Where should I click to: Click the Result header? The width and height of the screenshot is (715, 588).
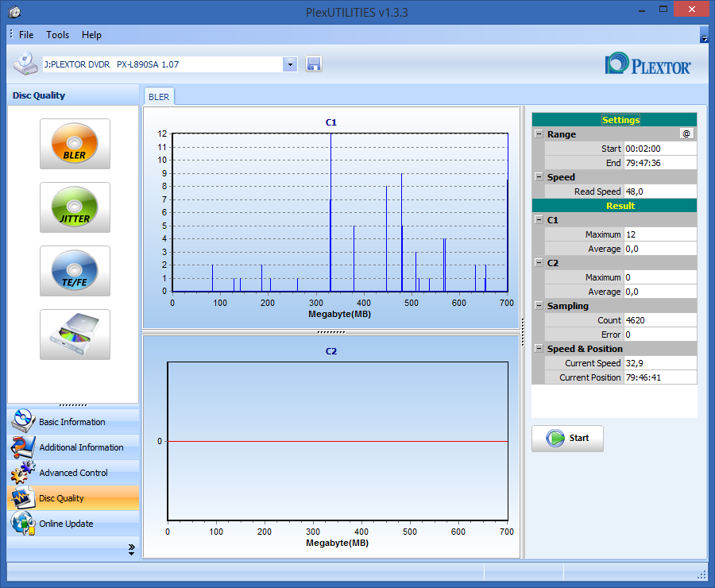point(614,205)
